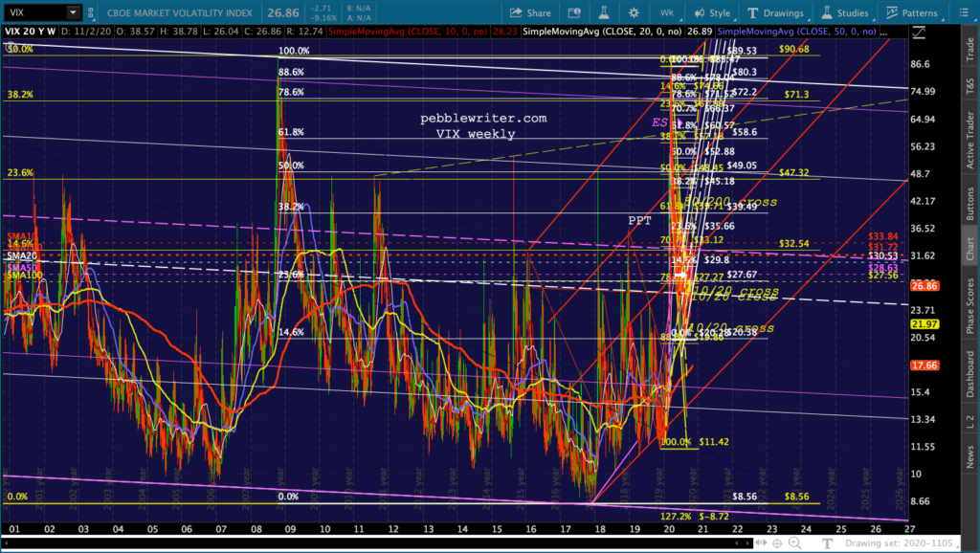Open the list menu icon at toolbar end
This screenshot has height=553, width=980.
point(963,12)
